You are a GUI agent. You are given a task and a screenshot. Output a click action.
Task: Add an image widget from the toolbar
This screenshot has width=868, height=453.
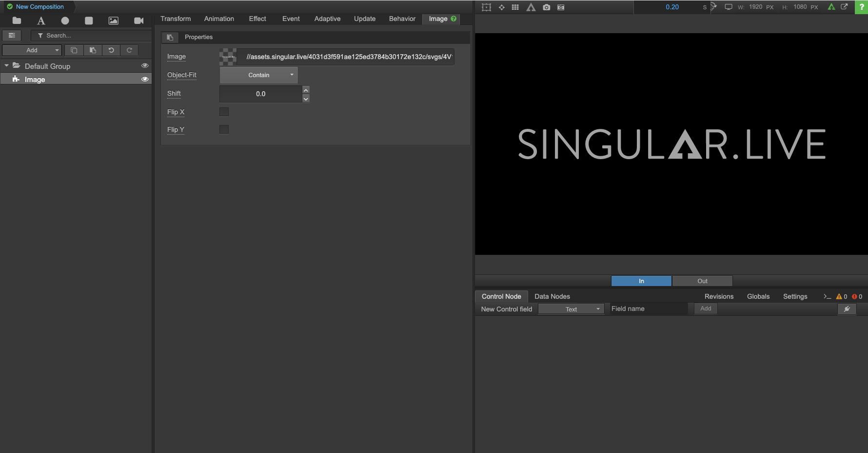pyautogui.click(x=113, y=21)
